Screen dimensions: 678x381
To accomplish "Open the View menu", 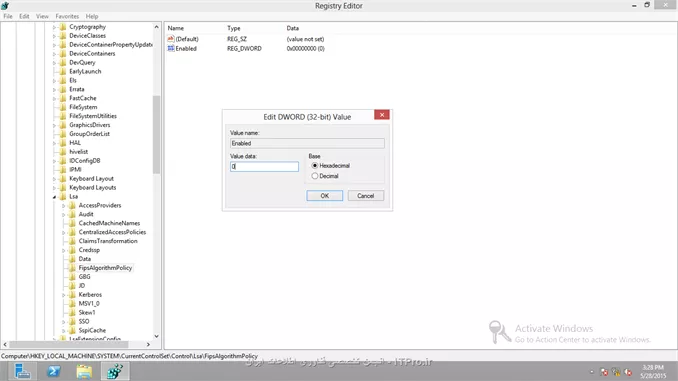I will tap(42, 16).
